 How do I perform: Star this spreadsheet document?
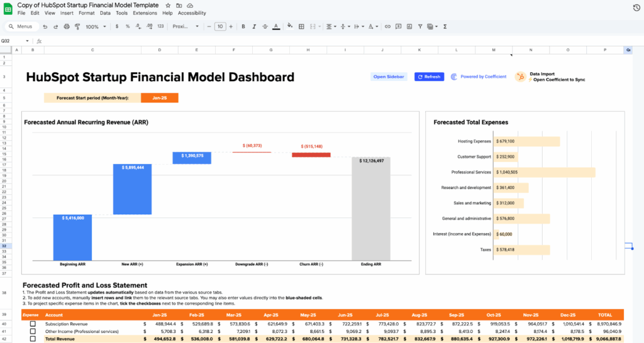(x=168, y=5)
